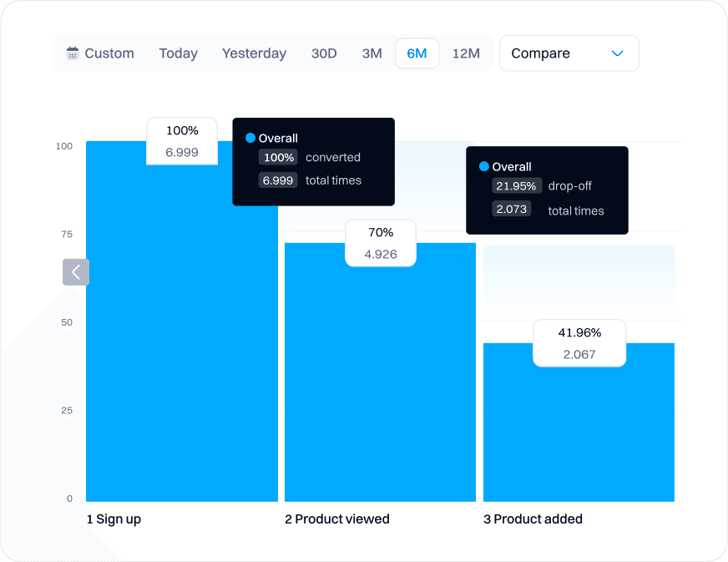Click the "1 Sign up" step label
The width and height of the screenshot is (728, 562).
pyautogui.click(x=114, y=519)
